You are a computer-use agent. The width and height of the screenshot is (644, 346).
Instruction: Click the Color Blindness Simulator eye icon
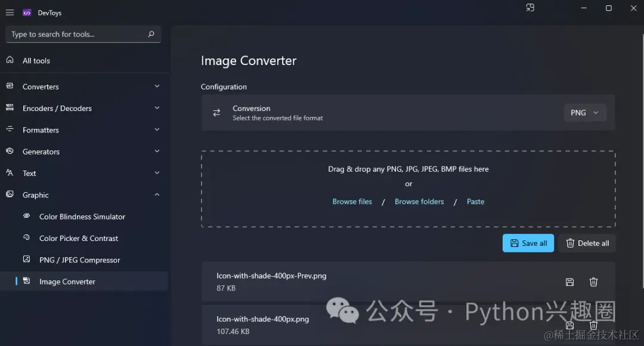(27, 216)
